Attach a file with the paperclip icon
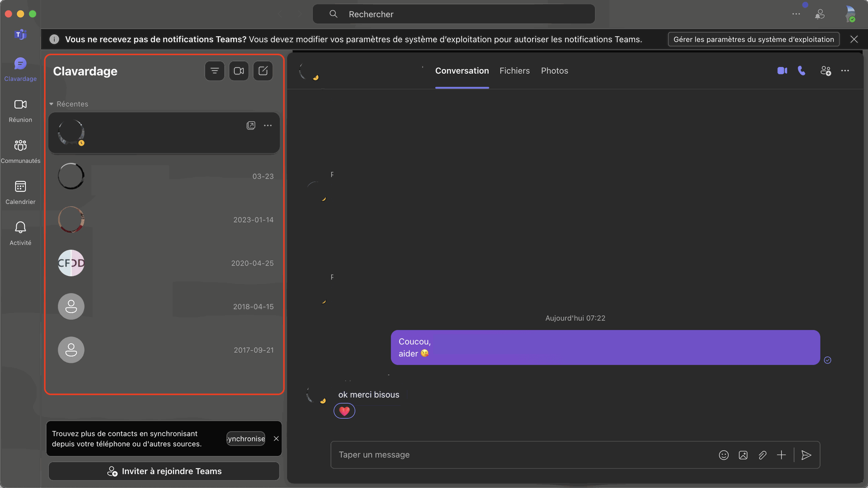The width and height of the screenshot is (868, 488). [762, 455]
